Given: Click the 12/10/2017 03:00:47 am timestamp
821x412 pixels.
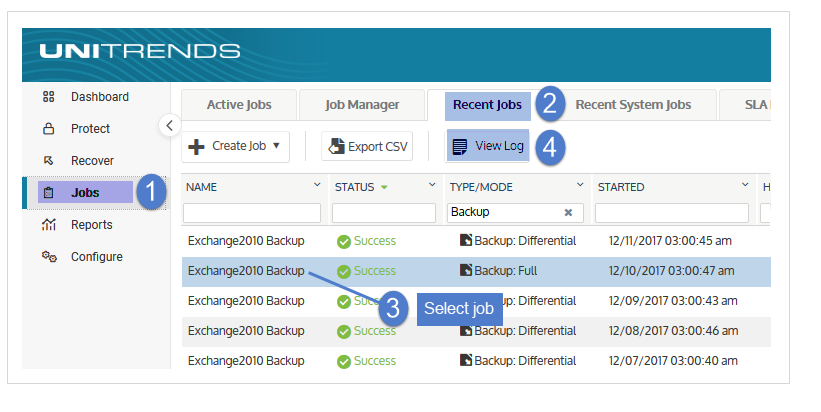Looking at the screenshot, I should tap(671, 271).
